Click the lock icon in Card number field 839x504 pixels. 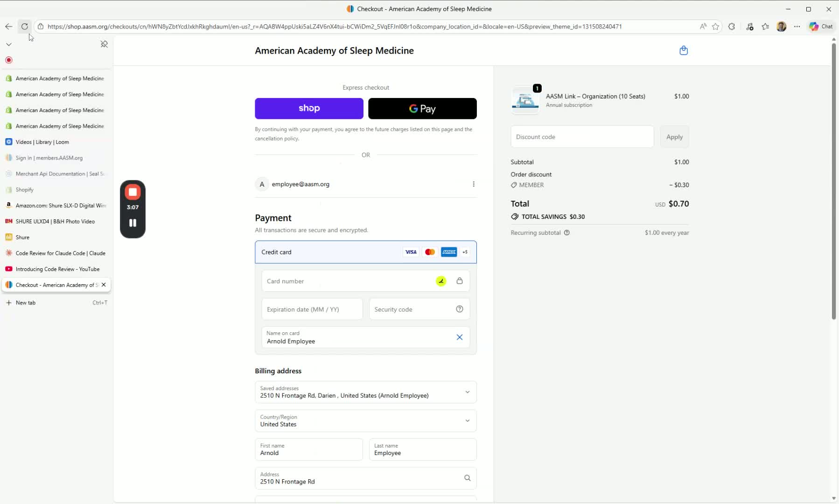coord(460,281)
